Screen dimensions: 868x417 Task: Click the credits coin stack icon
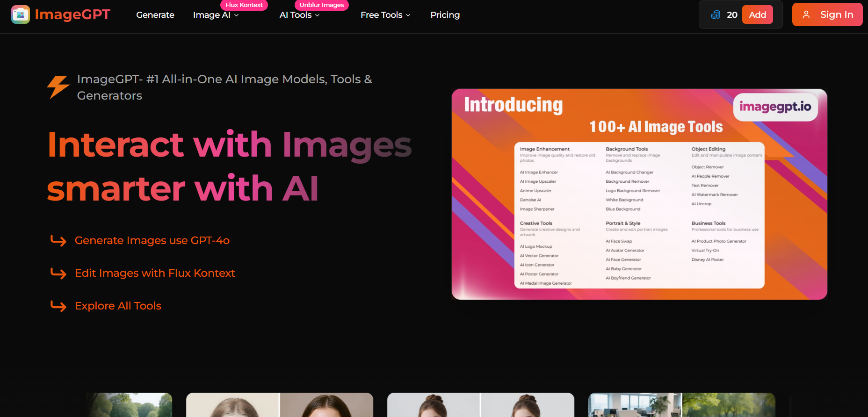716,15
